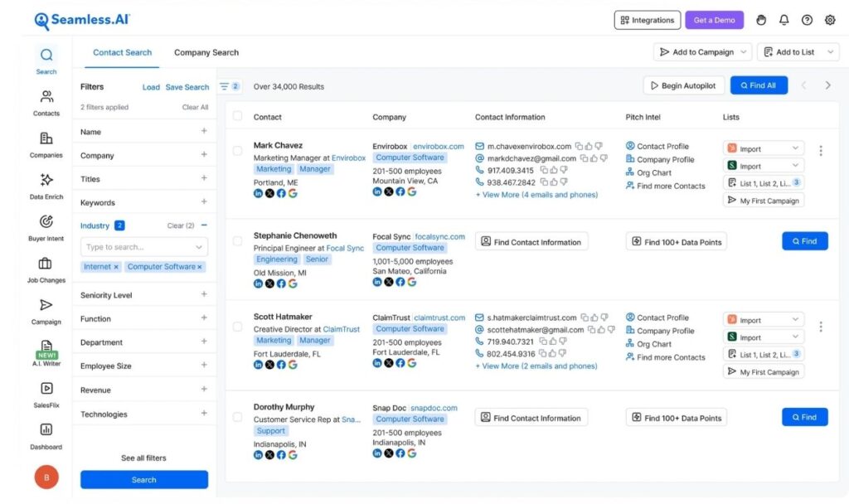The width and height of the screenshot is (849, 504).
Task: Open more options for Mark Chavez row
Action: (820, 151)
